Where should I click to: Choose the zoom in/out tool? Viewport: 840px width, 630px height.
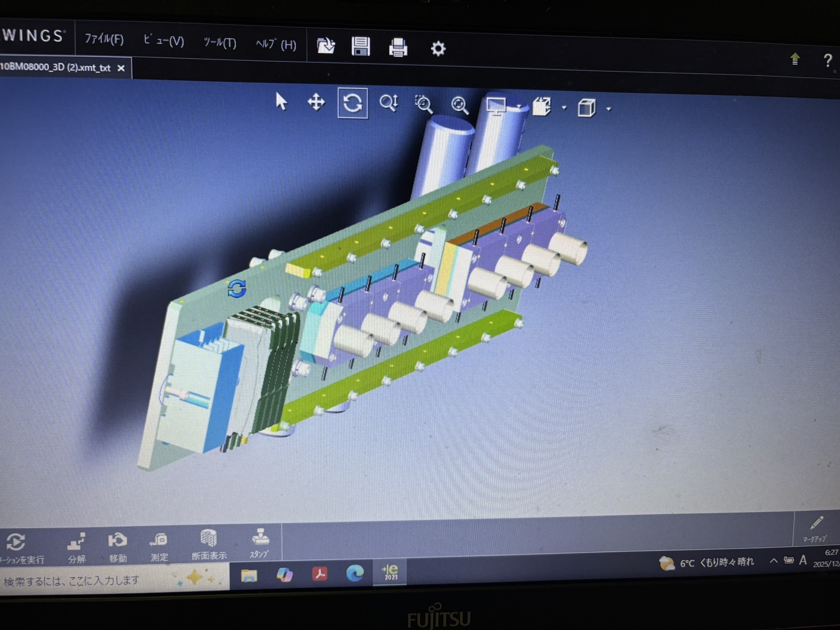[x=388, y=103]
